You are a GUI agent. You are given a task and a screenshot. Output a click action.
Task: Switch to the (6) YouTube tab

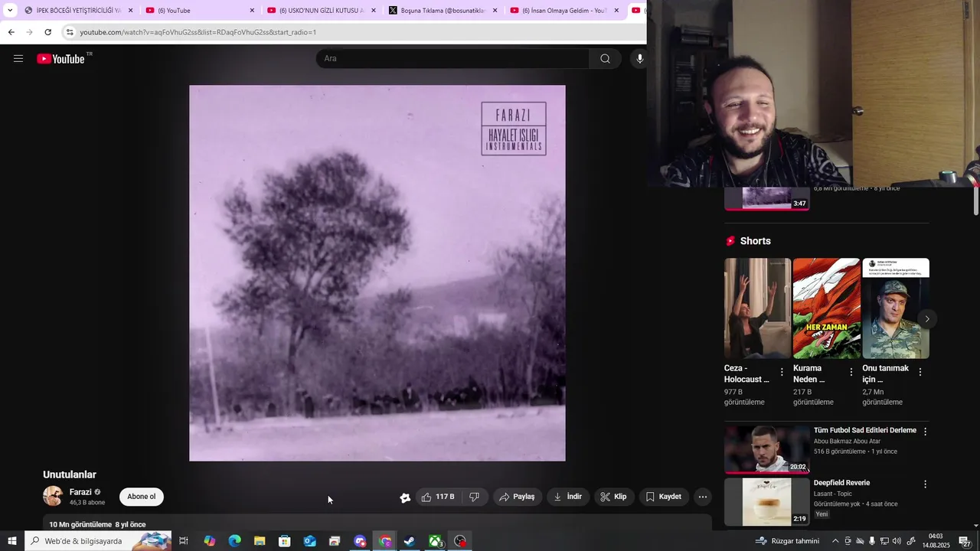coord(201,11)
